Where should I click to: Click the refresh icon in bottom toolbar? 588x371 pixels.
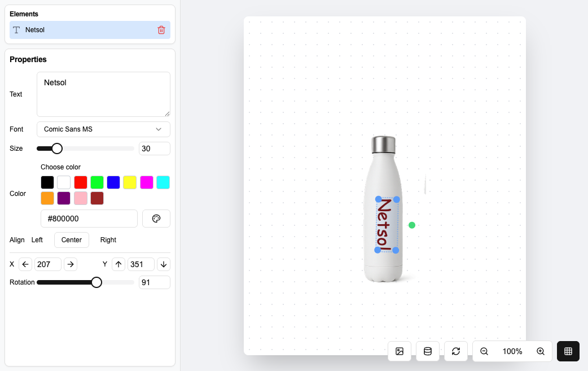tap(456, 351)
